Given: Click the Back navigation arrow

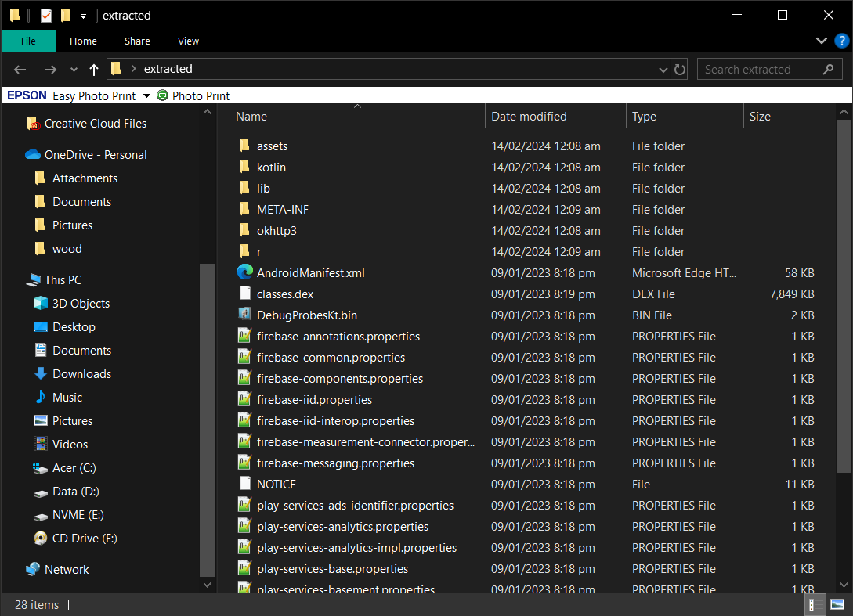Looking at the screenshot, I should pyautogui.click(x=20, y=69).
